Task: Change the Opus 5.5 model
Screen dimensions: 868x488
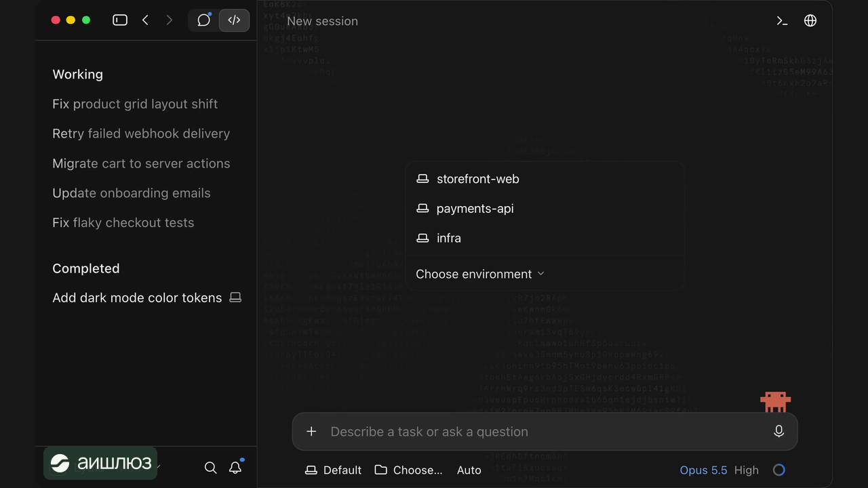Action: [703, 470]
